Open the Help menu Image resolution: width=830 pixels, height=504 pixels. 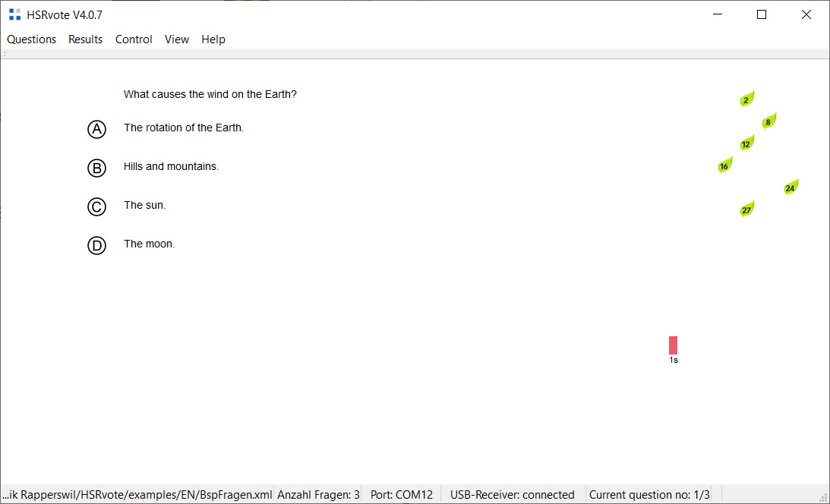(x=213, y=39)
